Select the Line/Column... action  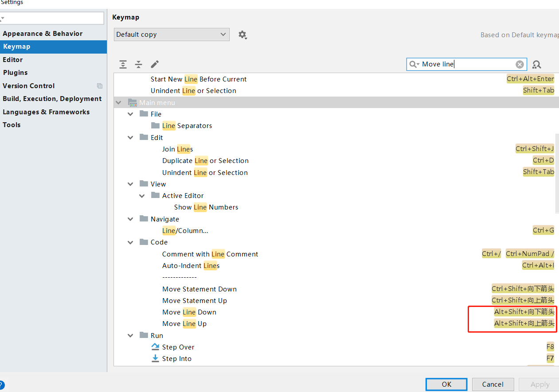coord(185,231)
